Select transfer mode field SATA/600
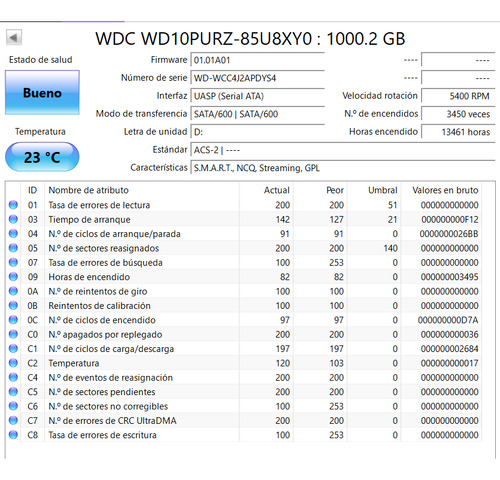 pos(257,114)
